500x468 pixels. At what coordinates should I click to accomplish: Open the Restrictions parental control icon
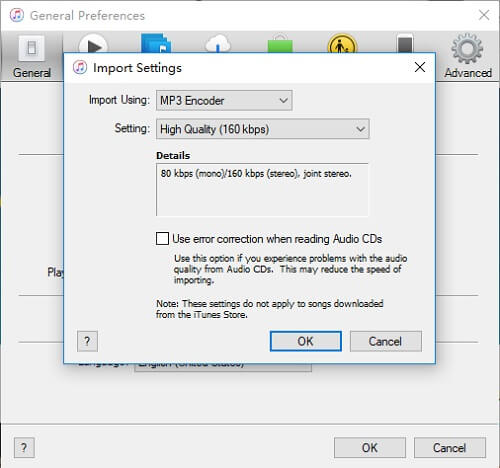[x=342, y=44]
